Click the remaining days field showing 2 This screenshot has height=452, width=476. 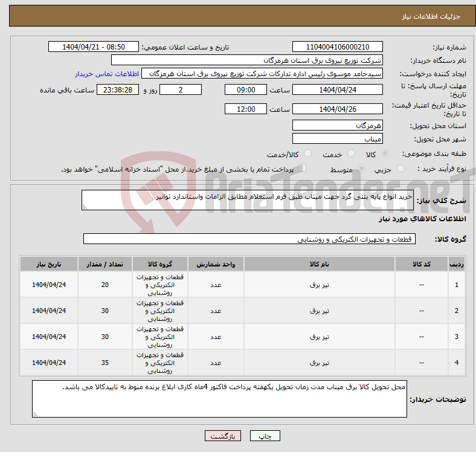click(x=181, y=89)
